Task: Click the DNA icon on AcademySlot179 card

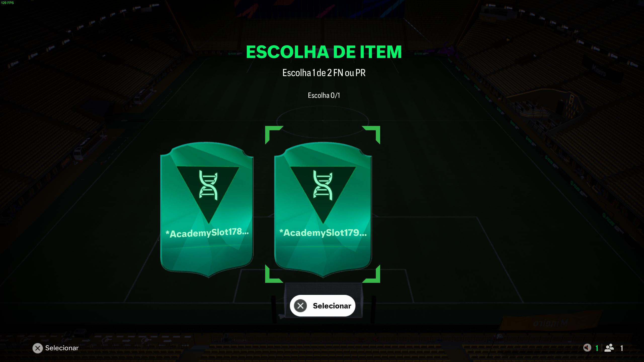Action: click(x=323, y=185)
